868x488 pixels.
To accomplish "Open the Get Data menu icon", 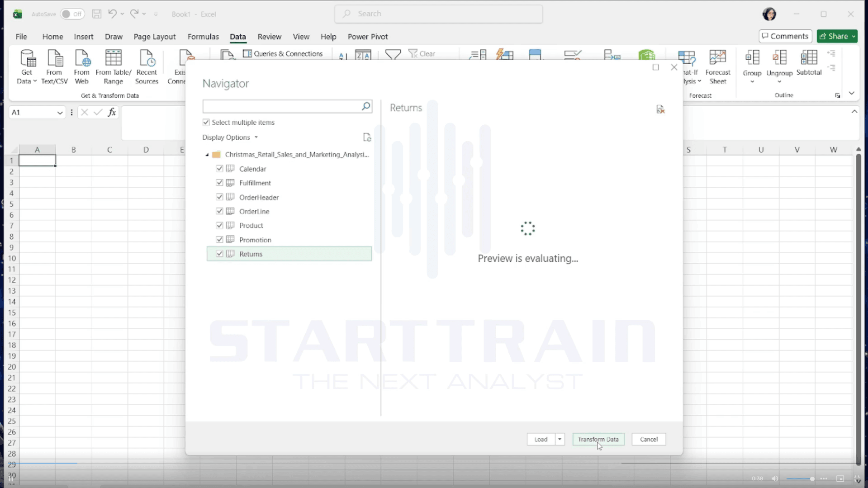I will 27,67.
